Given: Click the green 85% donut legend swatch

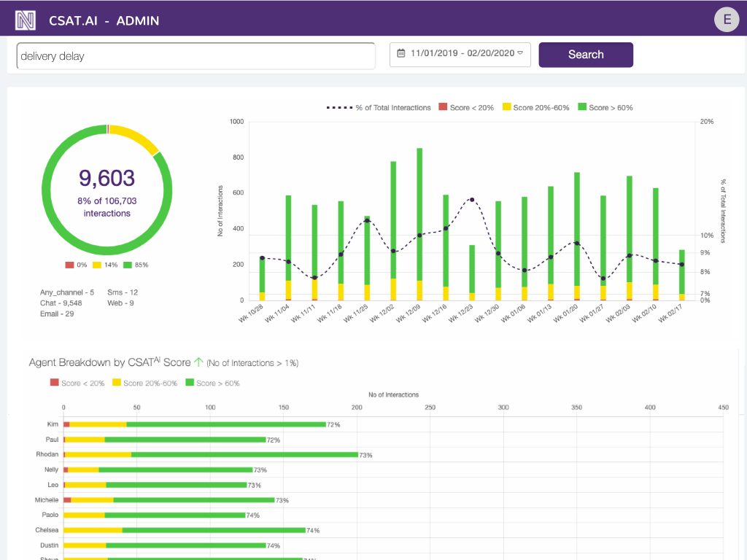Looking at the screenshot, I should point(128,265).
